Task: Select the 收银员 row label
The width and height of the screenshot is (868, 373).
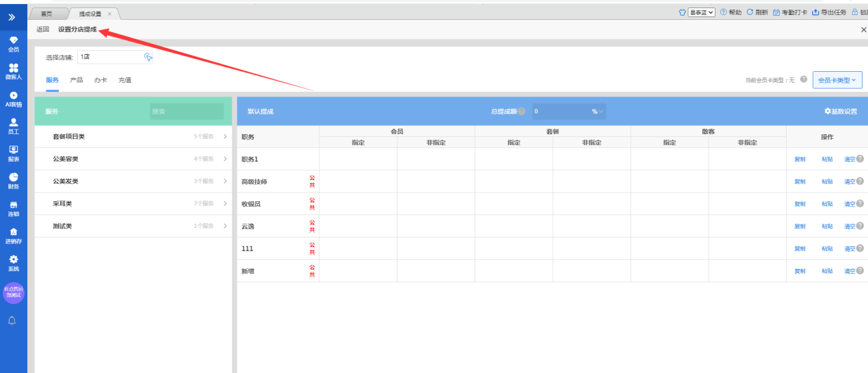Action: pyautogui.click(x=251, y=204)
